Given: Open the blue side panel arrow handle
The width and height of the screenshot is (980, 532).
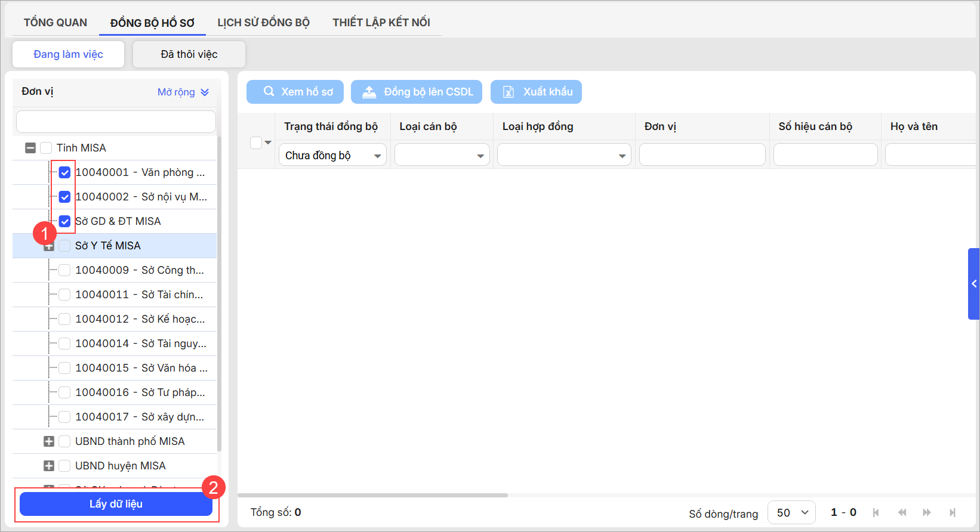Looking at the screenshot, I should tap(973, 284).
